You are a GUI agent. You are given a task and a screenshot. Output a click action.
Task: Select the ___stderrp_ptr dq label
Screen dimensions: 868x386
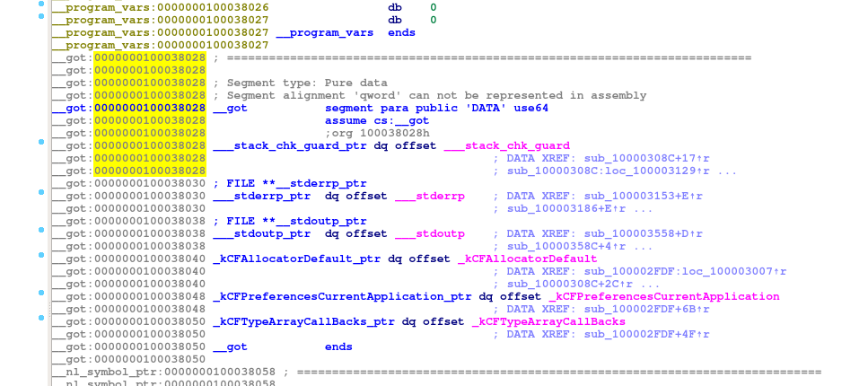(261, 196)
